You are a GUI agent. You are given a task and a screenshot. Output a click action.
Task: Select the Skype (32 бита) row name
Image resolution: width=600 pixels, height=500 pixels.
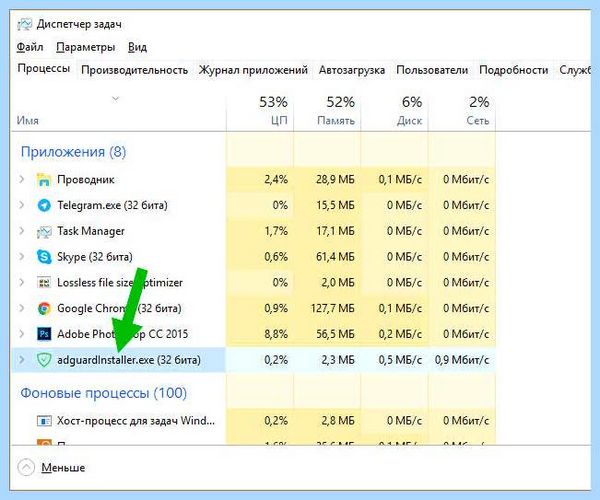click(95, 257)
